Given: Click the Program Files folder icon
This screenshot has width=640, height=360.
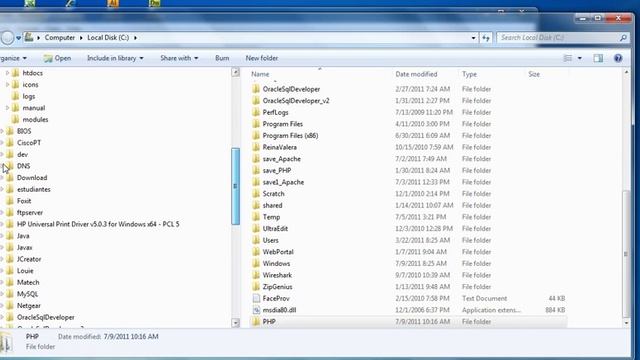Looking at the screenshot, I should point(256,124).
